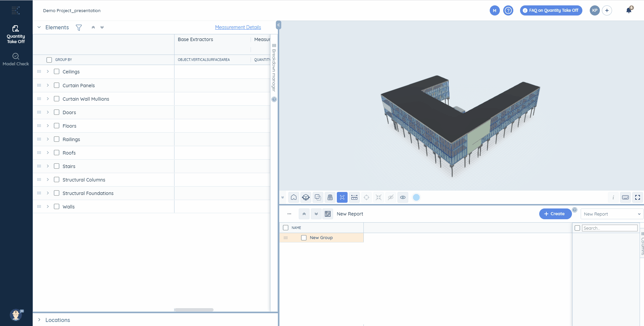Click the Create button

point(555,214)
